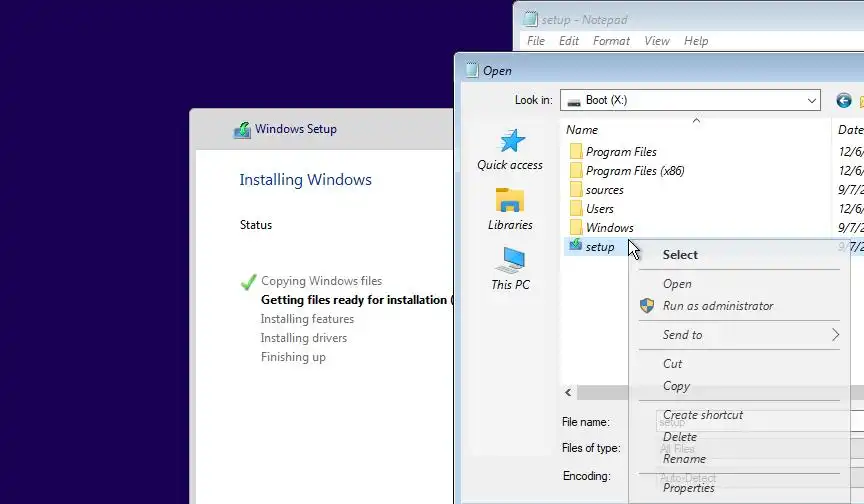Screen dimensions: 864x504
Task: Click the Notepad title bar icon
Action: point(530,19)
